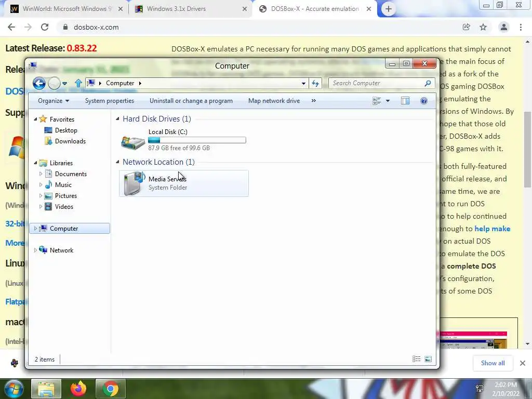The image size is (532, 399).
Task: Open the Videos library
Action: coord(64,207)
